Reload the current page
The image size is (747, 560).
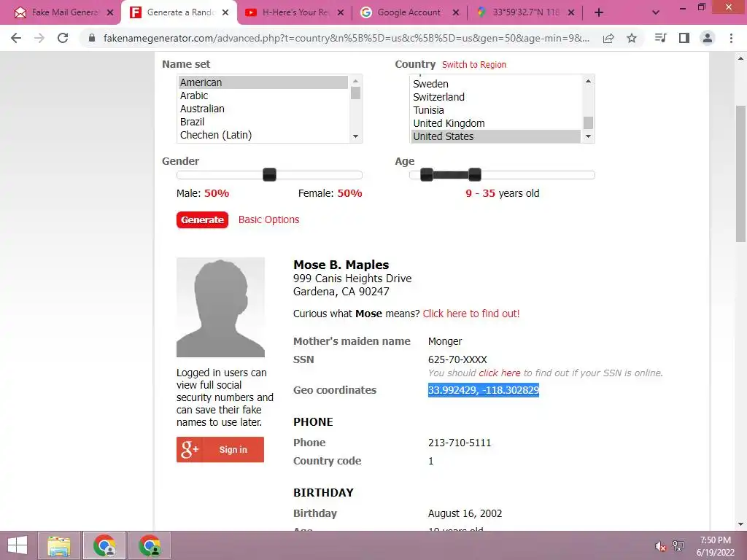pyautogui.click(x=63, y=38)
